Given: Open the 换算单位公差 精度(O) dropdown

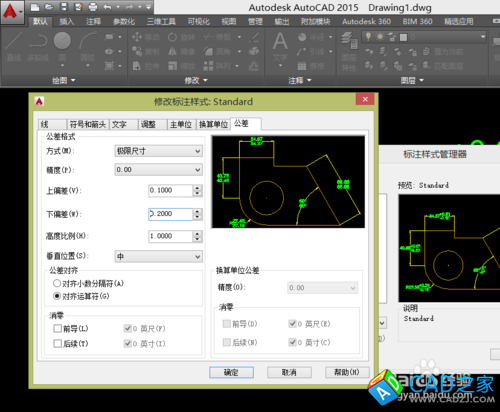Looking at the screenshot, I should point(322,288).
